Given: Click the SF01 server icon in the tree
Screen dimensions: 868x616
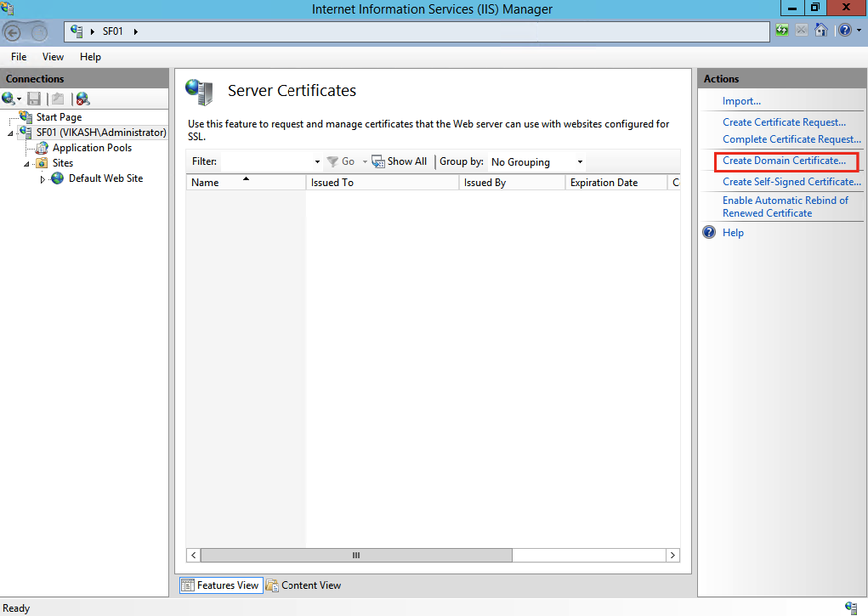Looking at the screenshot, I should pyautogui.click(x=26, y=133).
